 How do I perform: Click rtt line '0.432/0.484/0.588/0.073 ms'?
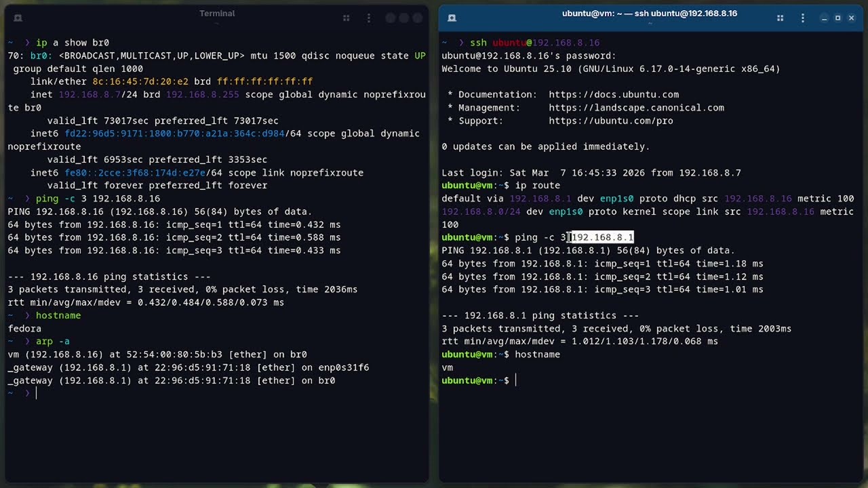point(146,302)
